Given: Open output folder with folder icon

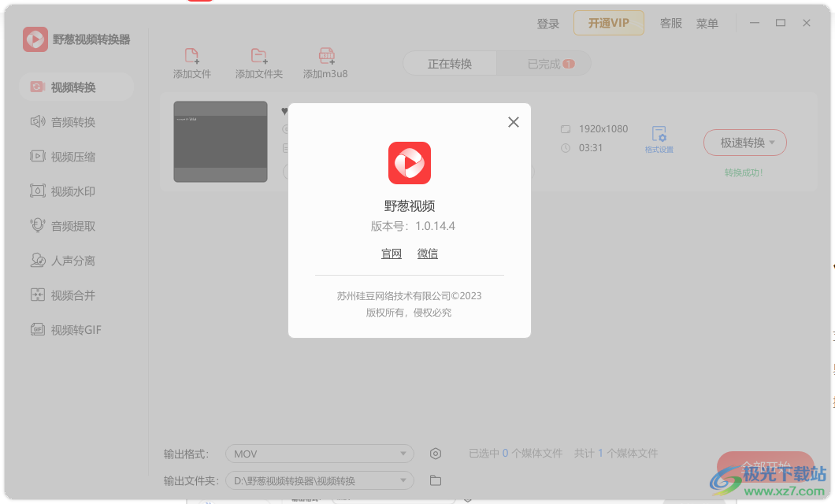Looking at the screenshot, I should (436, 480).
